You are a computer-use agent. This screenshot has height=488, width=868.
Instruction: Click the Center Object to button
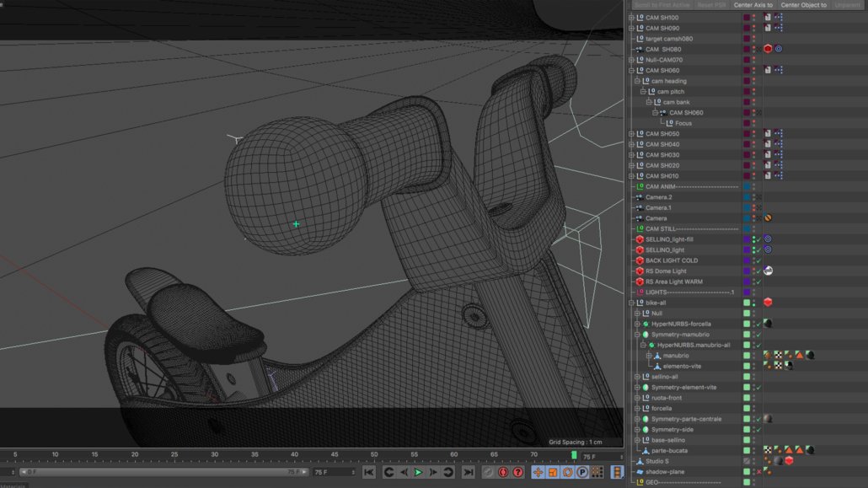coord(803,5)
